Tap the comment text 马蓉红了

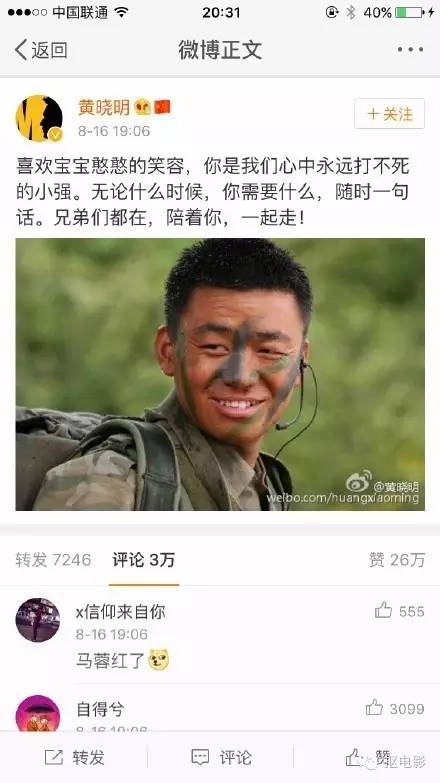[110, 660]
